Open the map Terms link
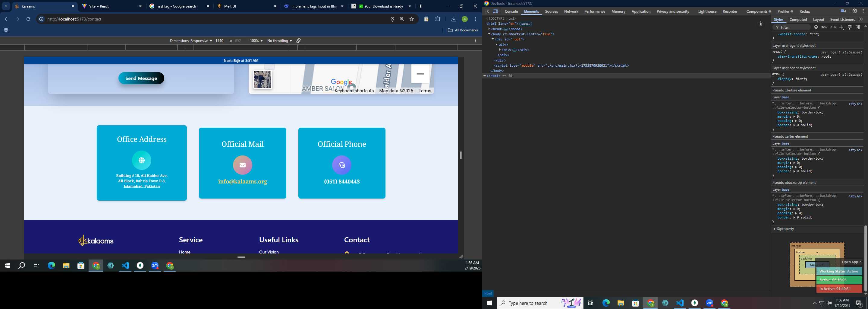 point(425,91)
